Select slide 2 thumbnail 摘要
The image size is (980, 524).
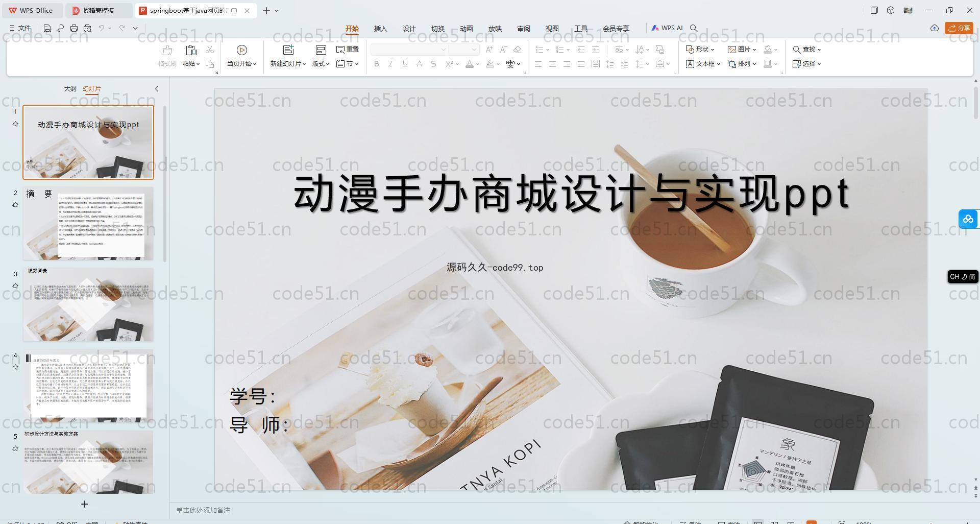tap(88, 224)
